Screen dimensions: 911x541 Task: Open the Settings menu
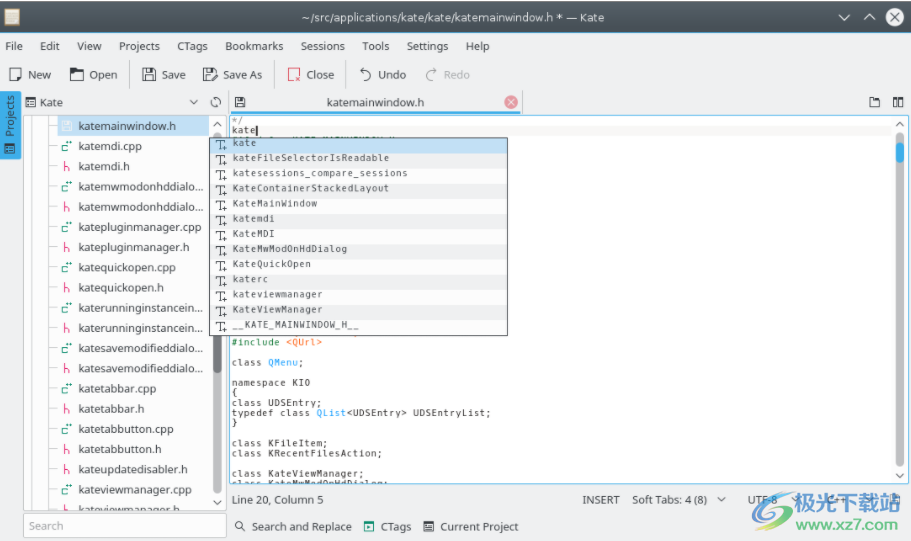point(427,46)
